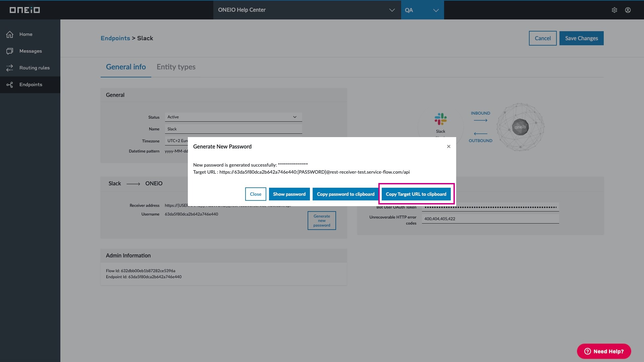Click Show password button
Image resolution: width=644 pixels, height=362 pixels.
coord(289,194)
